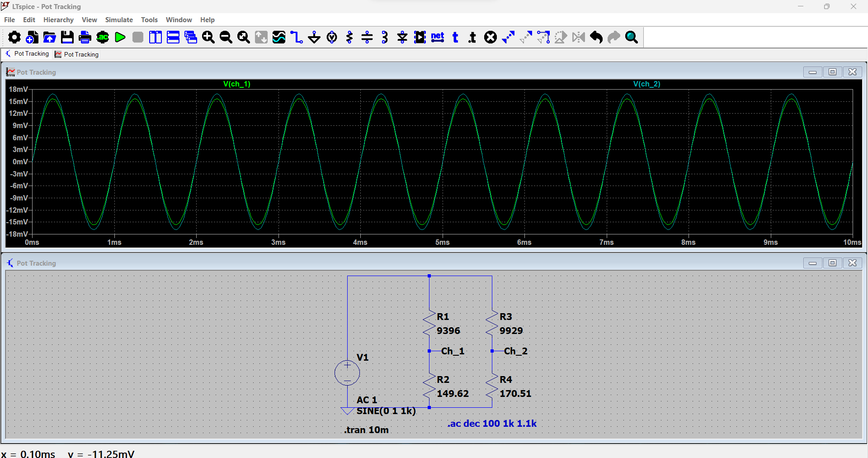
Task: Tile windows vertically using the toolbar icon
Action: (x=156, y=37)
